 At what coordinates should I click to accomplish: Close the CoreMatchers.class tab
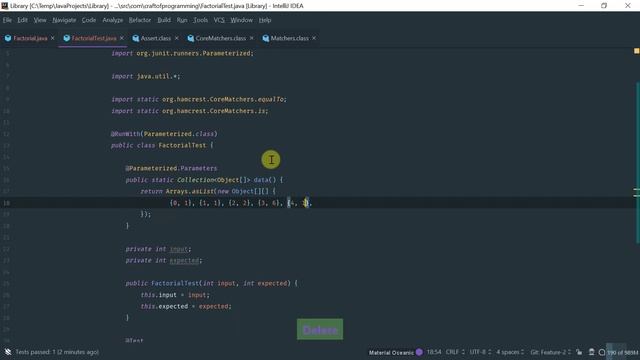(251, 38)
